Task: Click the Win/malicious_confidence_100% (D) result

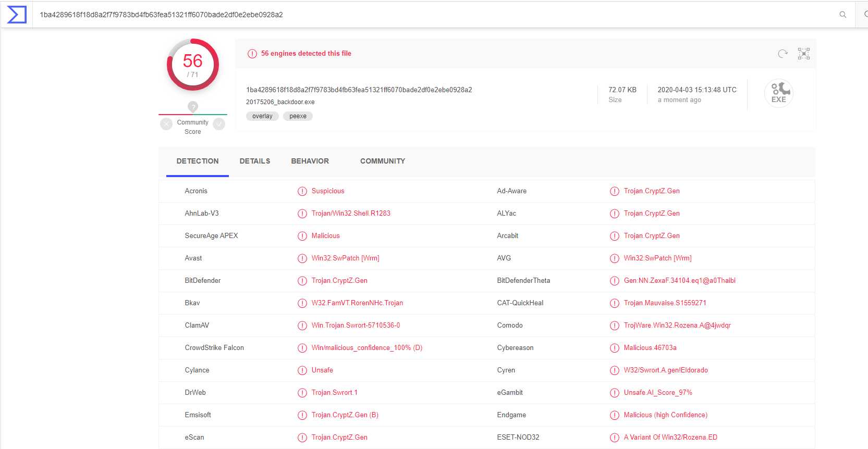Action: tap(367, 347)
